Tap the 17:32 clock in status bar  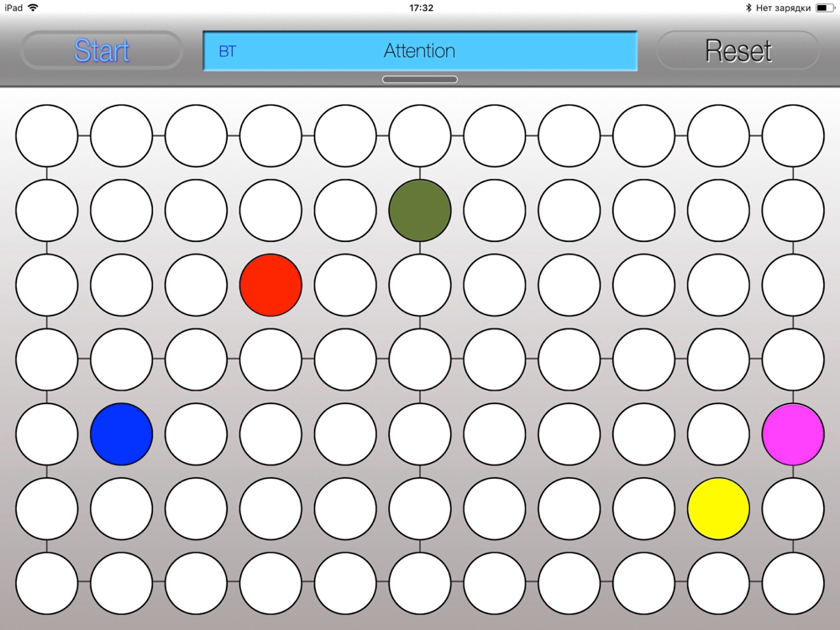tap(421, 8)
